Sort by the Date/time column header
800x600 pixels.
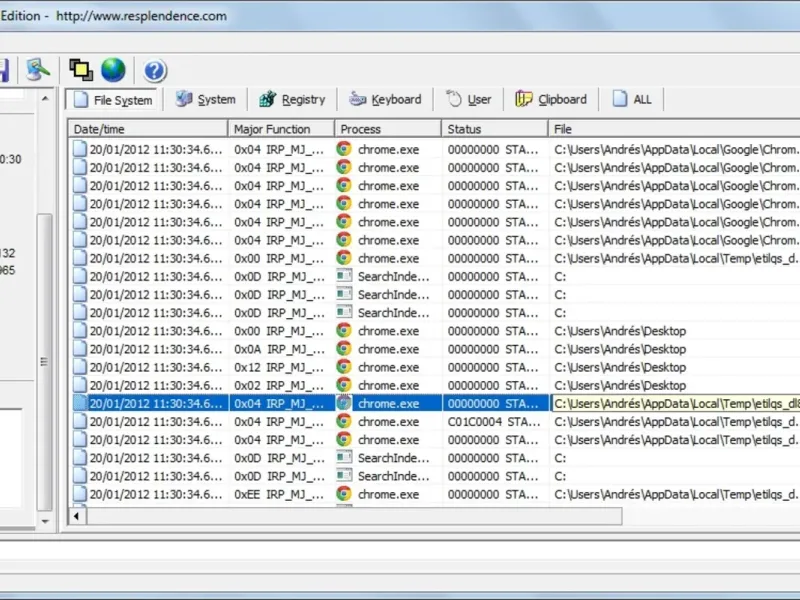point(148,129)
